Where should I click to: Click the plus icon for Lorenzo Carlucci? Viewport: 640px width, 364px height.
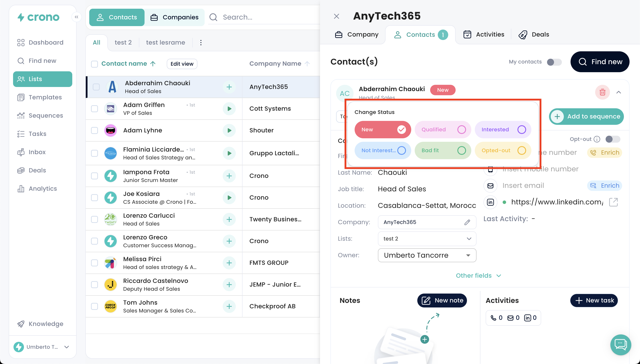click(x=229, y=219)
